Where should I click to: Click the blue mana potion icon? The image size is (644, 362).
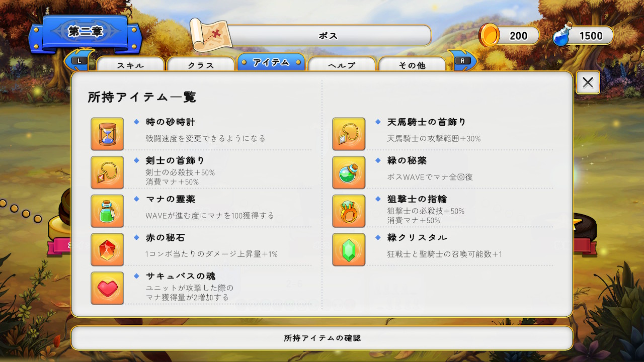561,36
